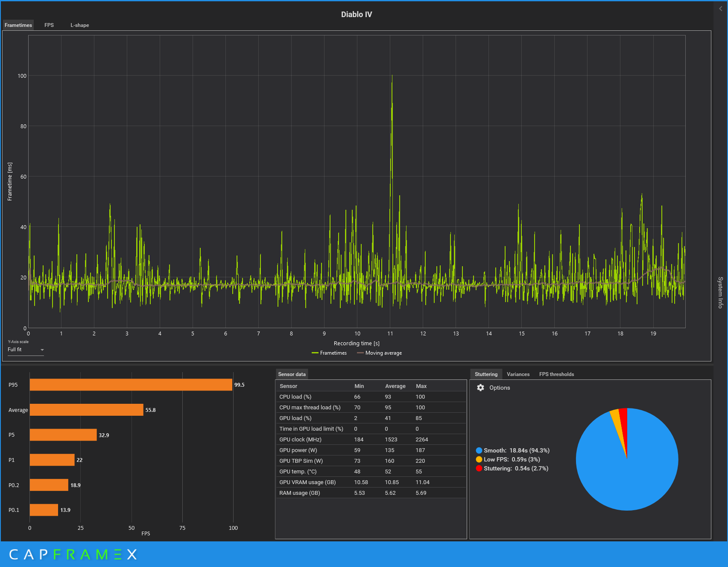Screen dimensions: 728x567
Task: Switch to the FPS tab
Action: coord(49,25)
